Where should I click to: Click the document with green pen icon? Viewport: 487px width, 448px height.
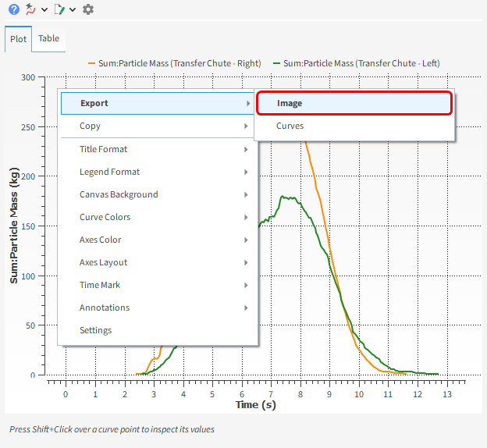coord(59,9)
